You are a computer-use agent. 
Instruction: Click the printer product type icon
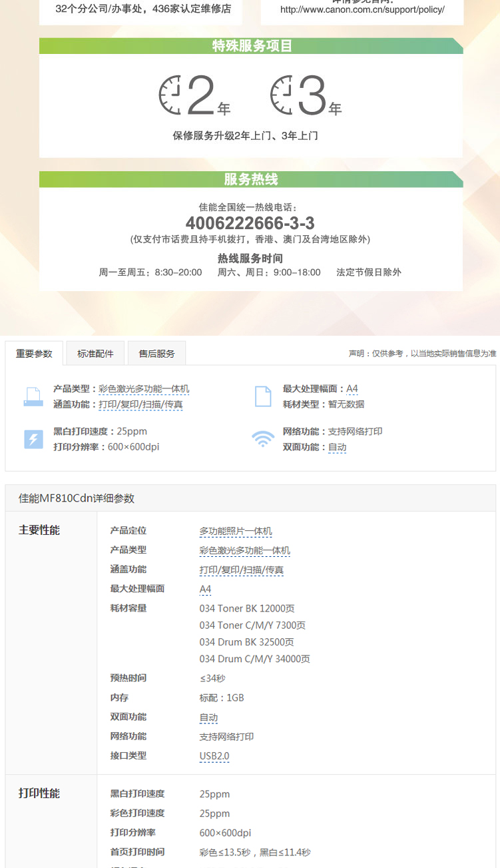33,396
